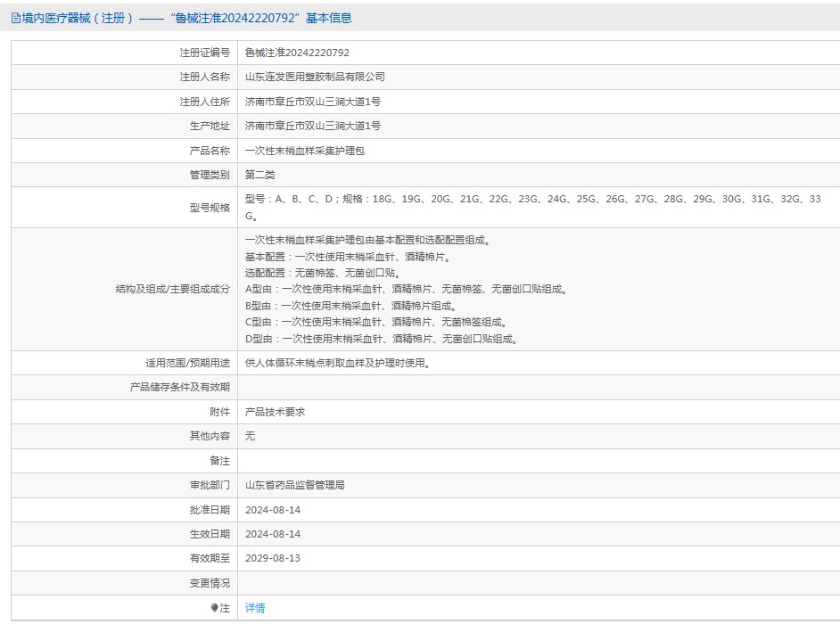
Task: Click the document icon beside 境内医疗器械 header
Action: 15,18
